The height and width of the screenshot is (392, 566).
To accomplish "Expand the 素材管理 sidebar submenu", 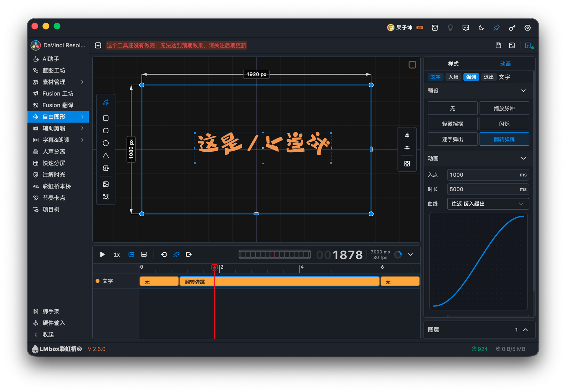I will [82, 82].
